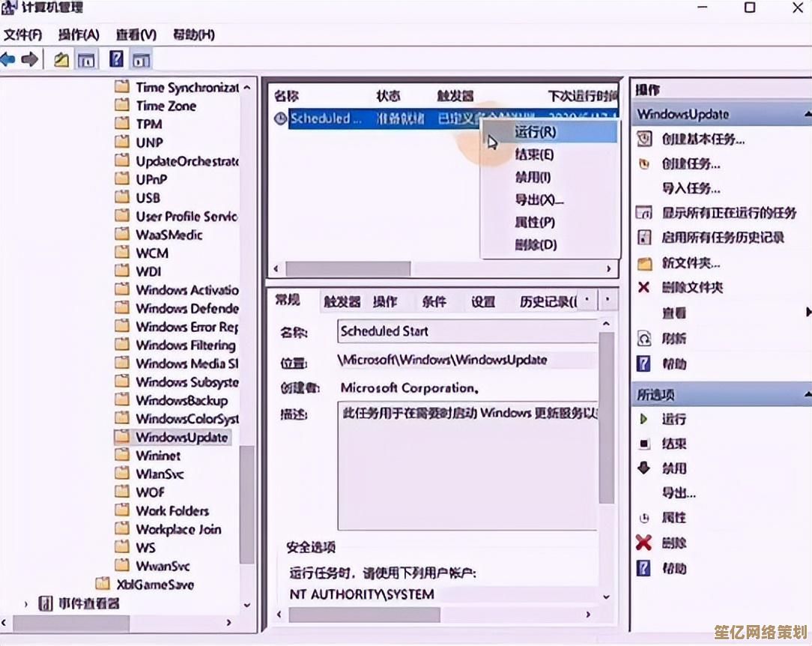Click the green Run arrow under 所选项
The width and height of the screenshot is (812, 646).
coord(643,419)
